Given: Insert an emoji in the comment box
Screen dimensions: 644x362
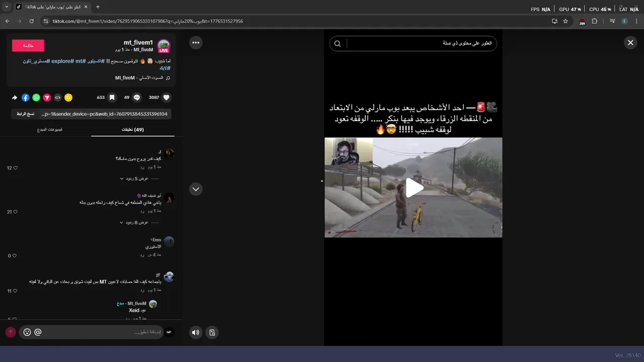Looking at the screenshot, I should (27, 332).
